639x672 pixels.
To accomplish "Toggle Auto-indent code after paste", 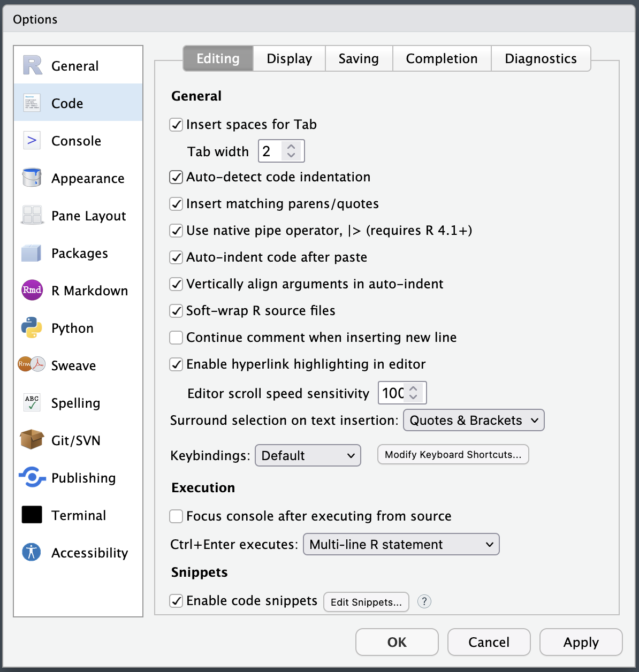I will (176, 257).
